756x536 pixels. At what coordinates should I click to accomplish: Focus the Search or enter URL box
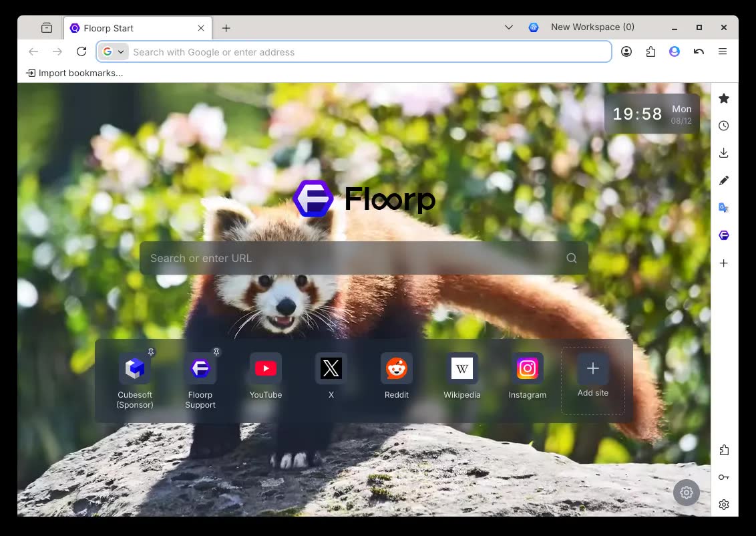pyautogui.click(x=364, y=258)
